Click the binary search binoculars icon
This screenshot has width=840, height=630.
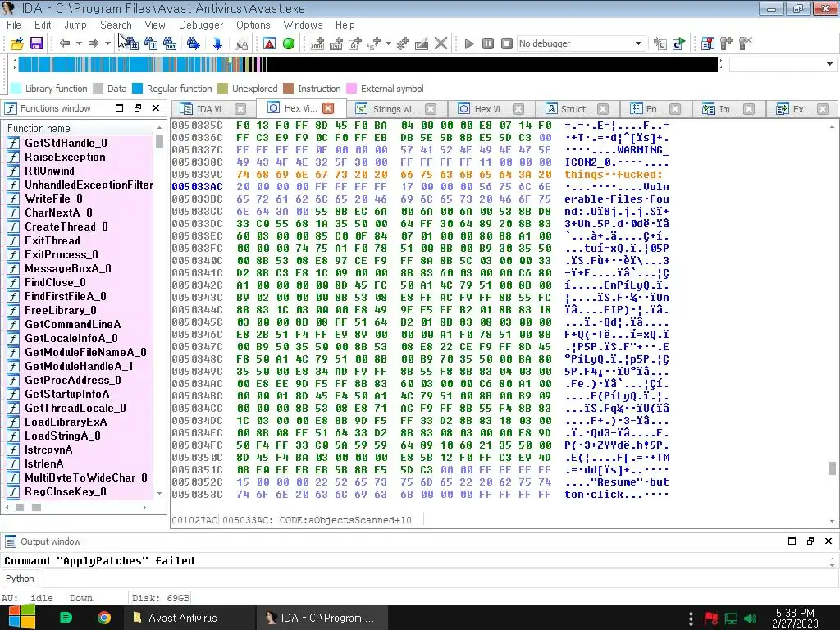click(170, 43)
